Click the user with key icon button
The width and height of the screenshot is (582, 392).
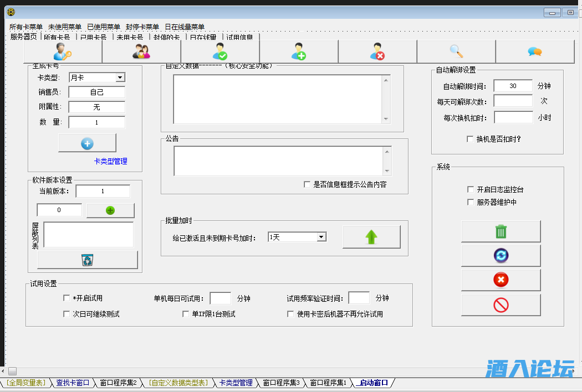(x=63, y=51)
